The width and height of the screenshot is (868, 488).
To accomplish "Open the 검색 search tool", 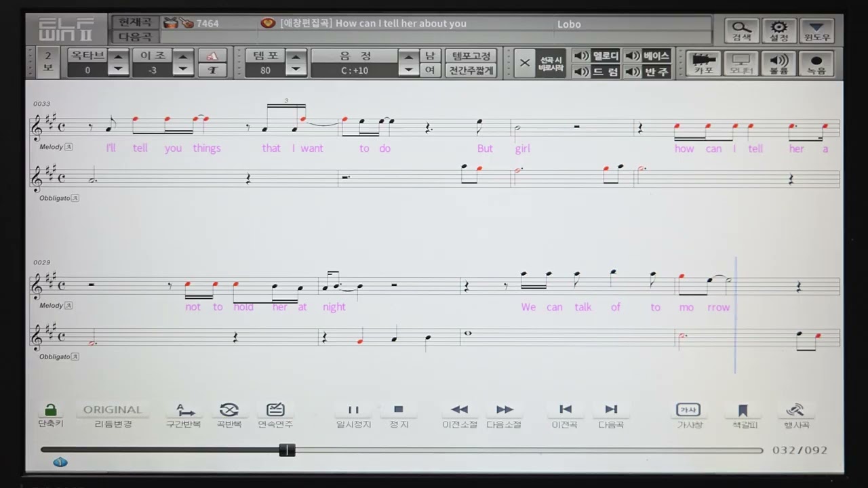I will (742, 30).
